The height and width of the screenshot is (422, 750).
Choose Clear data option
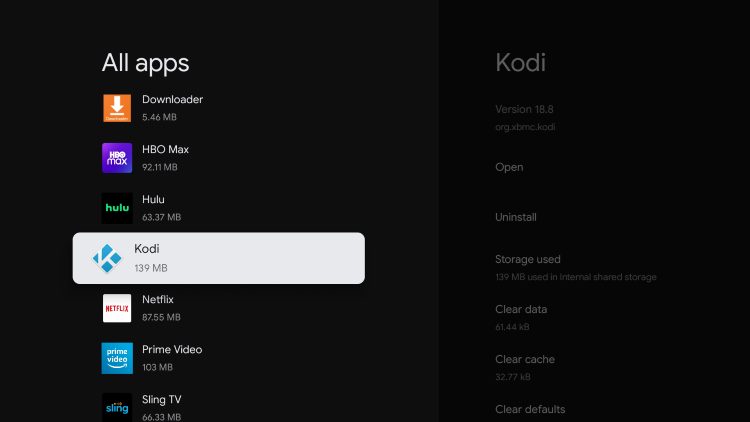click(x=521, y=318)
